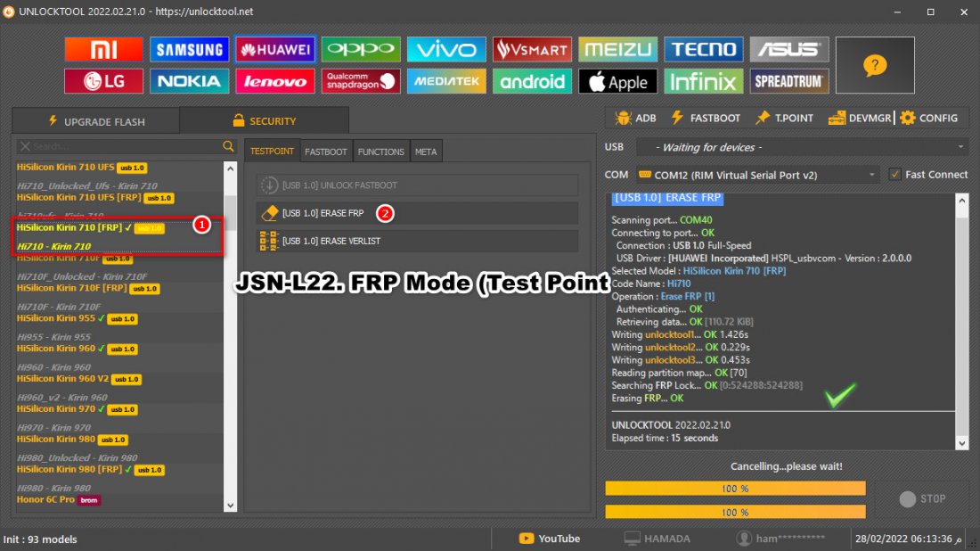Click the search magnifier icon

[228, 146]
